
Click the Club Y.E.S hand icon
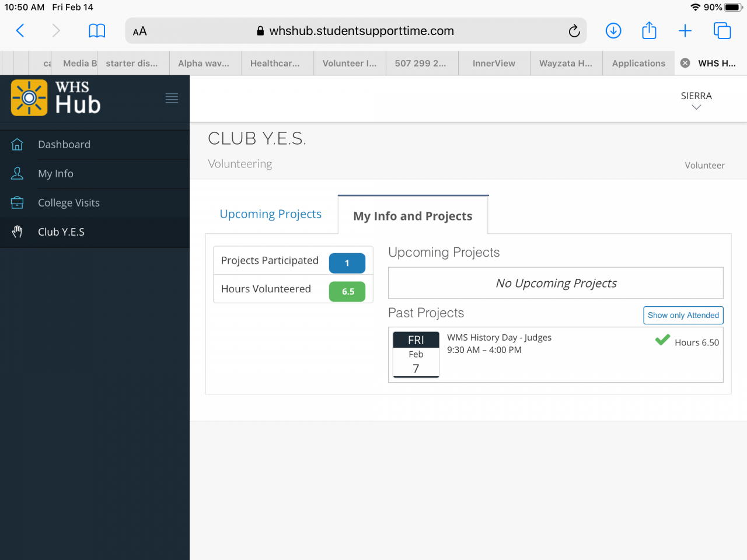click(x=18, y=232)
